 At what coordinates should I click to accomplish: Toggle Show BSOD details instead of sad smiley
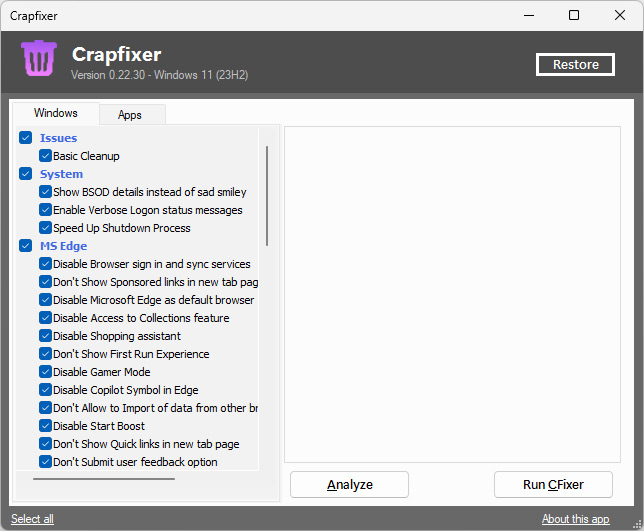click(45, 192)
